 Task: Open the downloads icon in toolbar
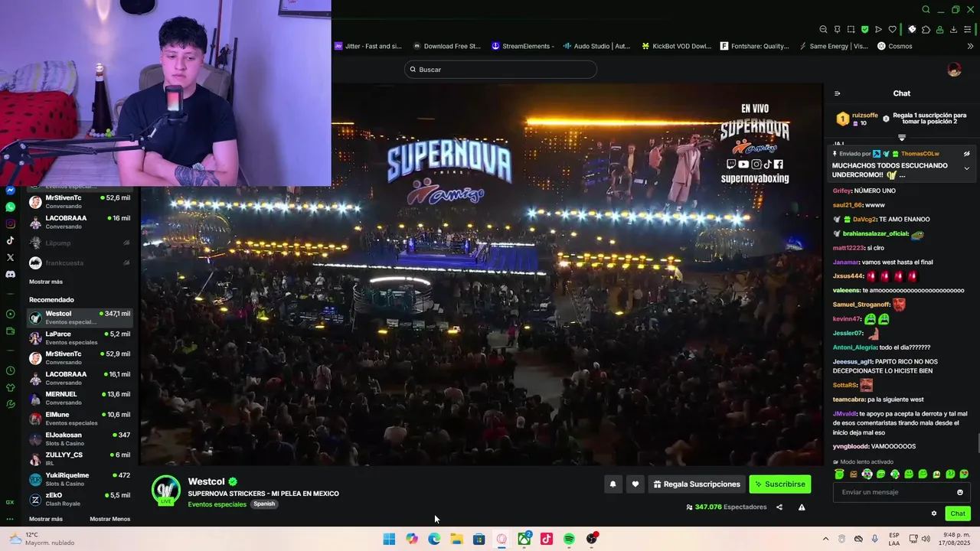pyautogui.click(x=953, y=29)
